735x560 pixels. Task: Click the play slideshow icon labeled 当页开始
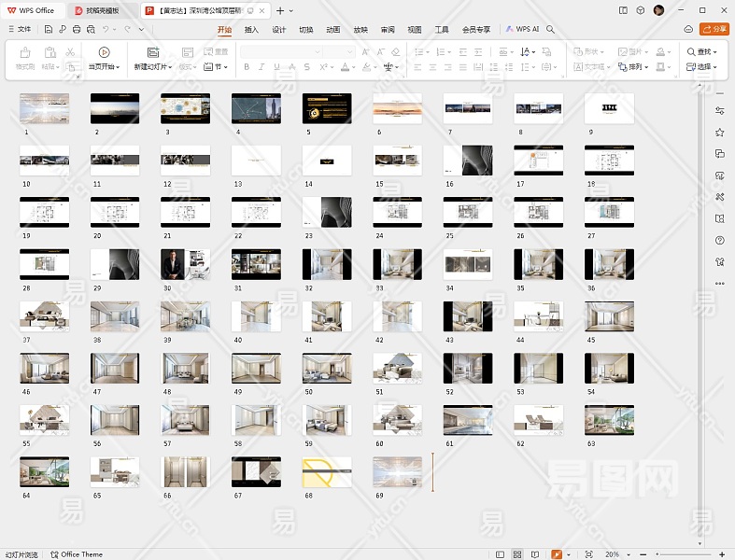pyautogui.click(x=104, y=52)
